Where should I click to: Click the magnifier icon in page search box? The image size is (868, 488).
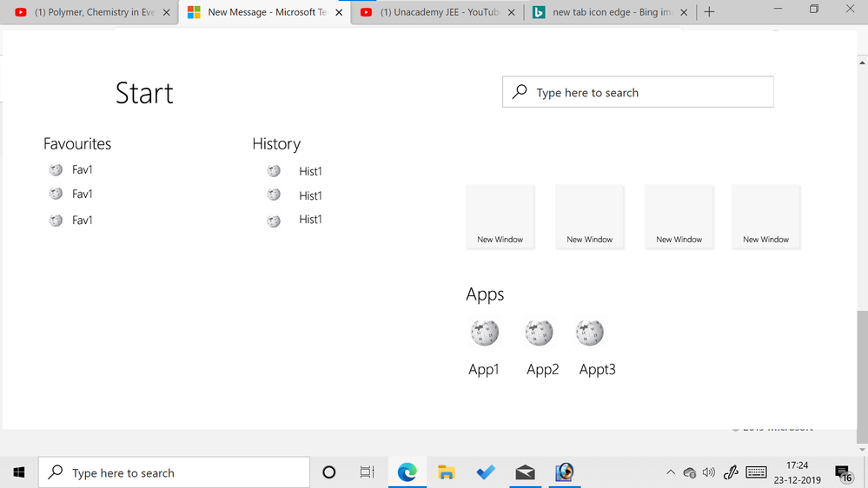pos(520,92)
